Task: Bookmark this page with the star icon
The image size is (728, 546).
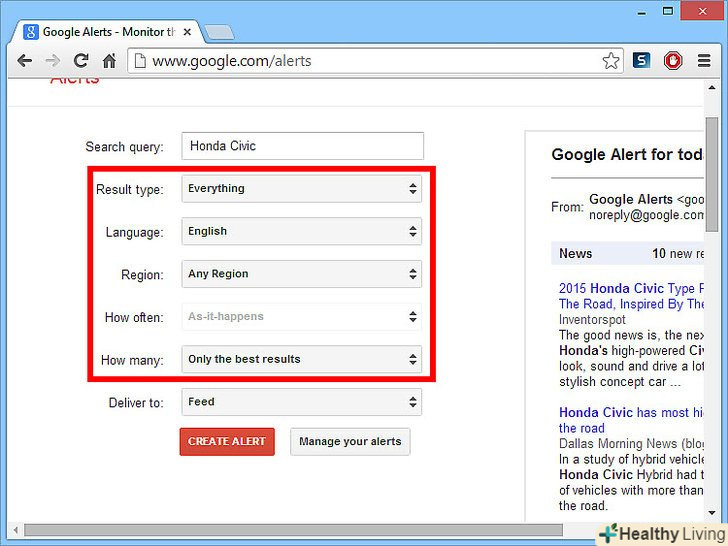Action: click(x=611, y=61)
